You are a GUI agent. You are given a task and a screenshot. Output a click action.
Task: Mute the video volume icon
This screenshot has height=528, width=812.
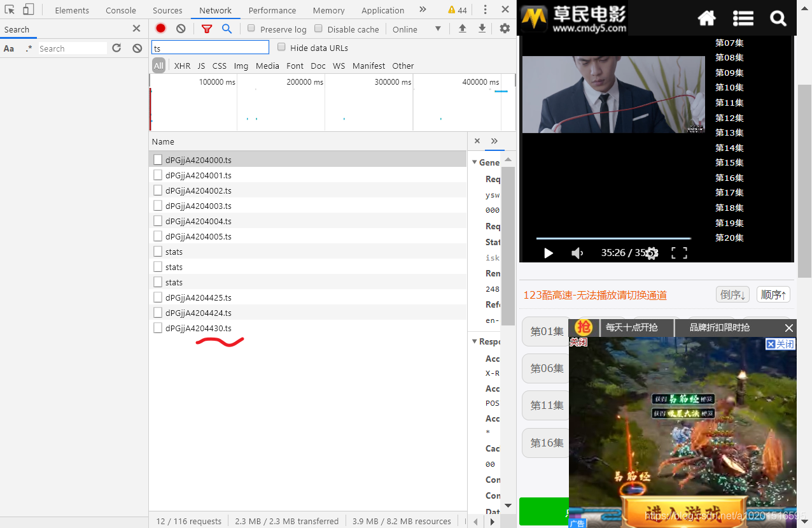(577, 253)
